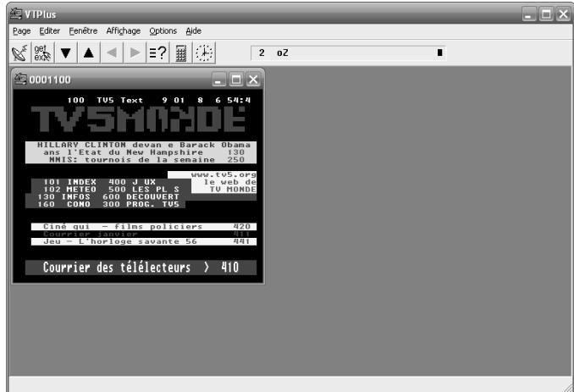This screenshot has width=574, height=392.
Task: Go to previous page with up triangle
Action: (x=89, y=53)
